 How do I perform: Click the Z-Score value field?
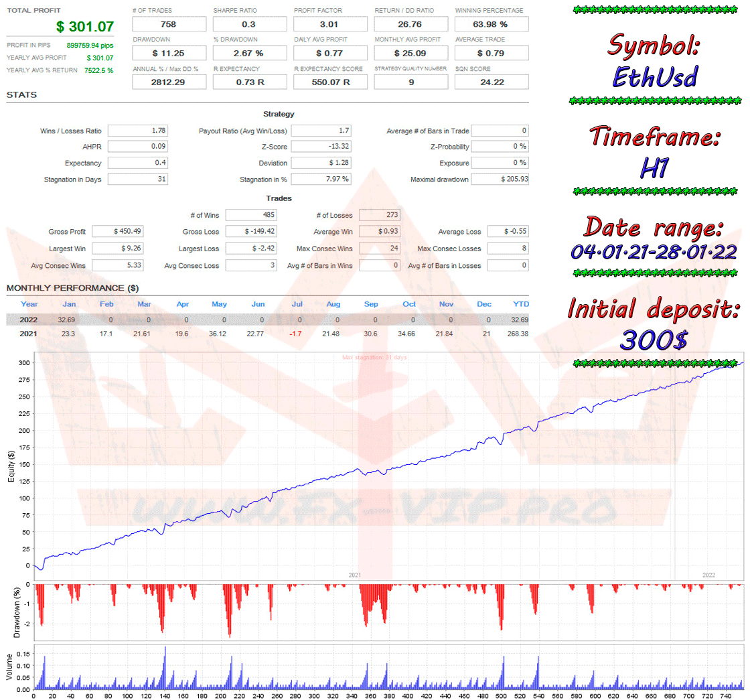[x=321, y=147]
